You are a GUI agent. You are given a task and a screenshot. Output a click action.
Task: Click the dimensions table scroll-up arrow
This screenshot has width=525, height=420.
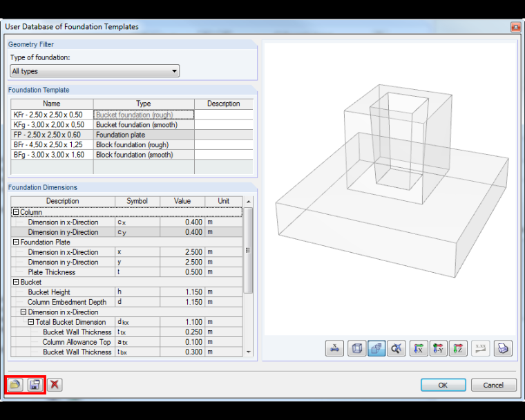(248, 202)
